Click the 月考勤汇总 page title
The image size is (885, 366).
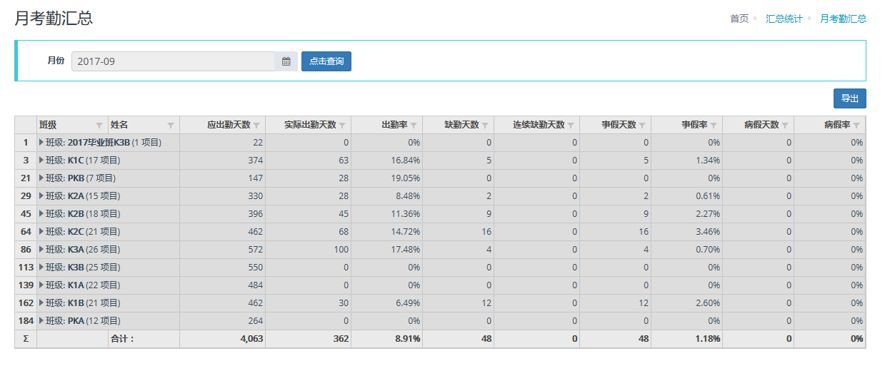tap(54, 19)
